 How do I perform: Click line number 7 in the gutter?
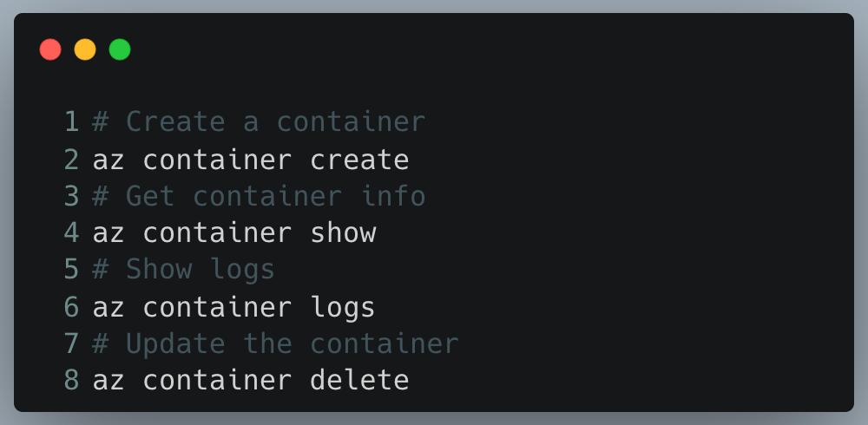pyautogui.click(x=71, y=343)
